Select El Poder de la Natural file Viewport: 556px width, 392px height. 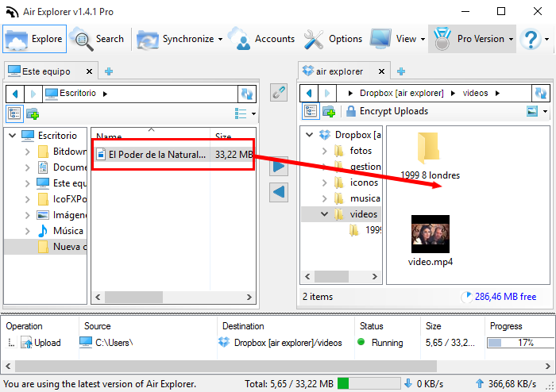click(173, 155)
